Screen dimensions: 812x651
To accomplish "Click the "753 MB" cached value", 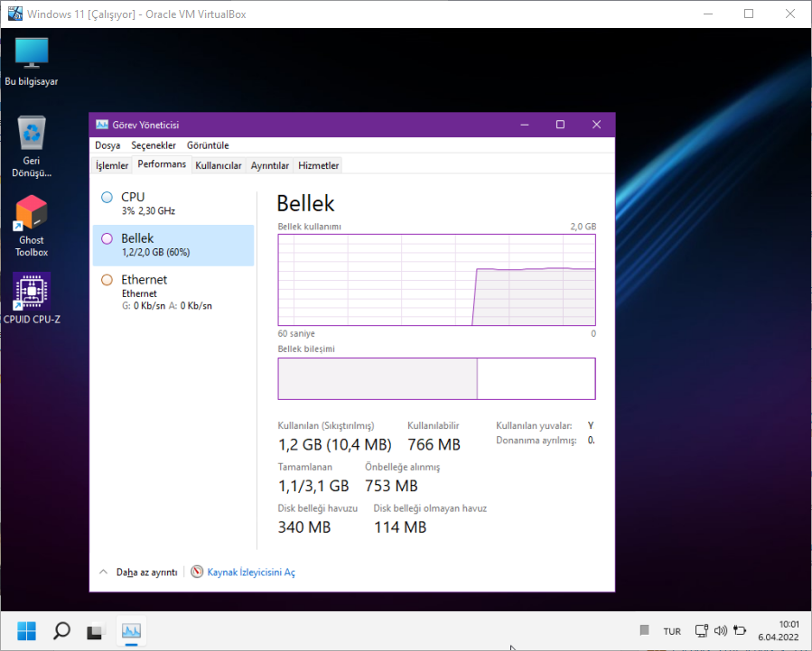I will pos(391,486).
